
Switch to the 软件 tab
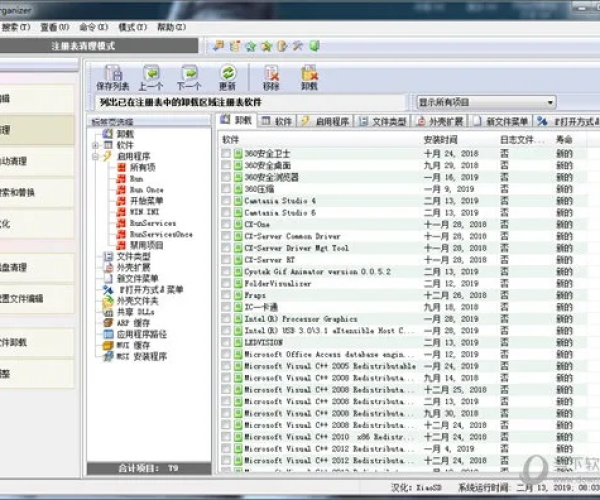277,121
